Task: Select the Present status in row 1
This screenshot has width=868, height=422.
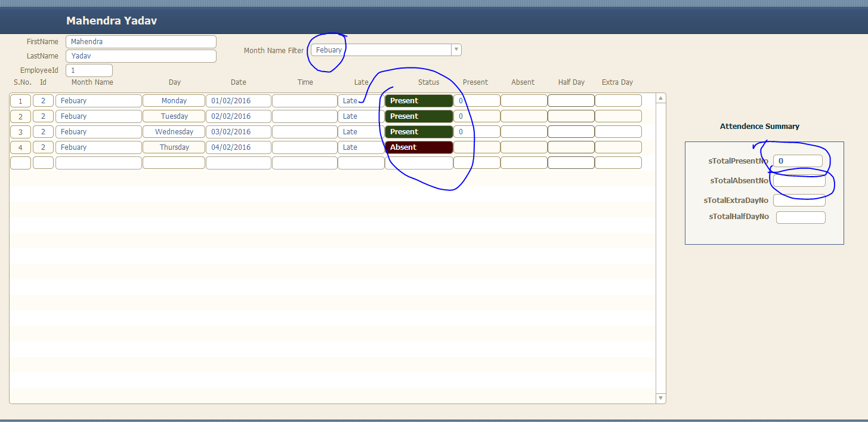Action: [419, 101]
